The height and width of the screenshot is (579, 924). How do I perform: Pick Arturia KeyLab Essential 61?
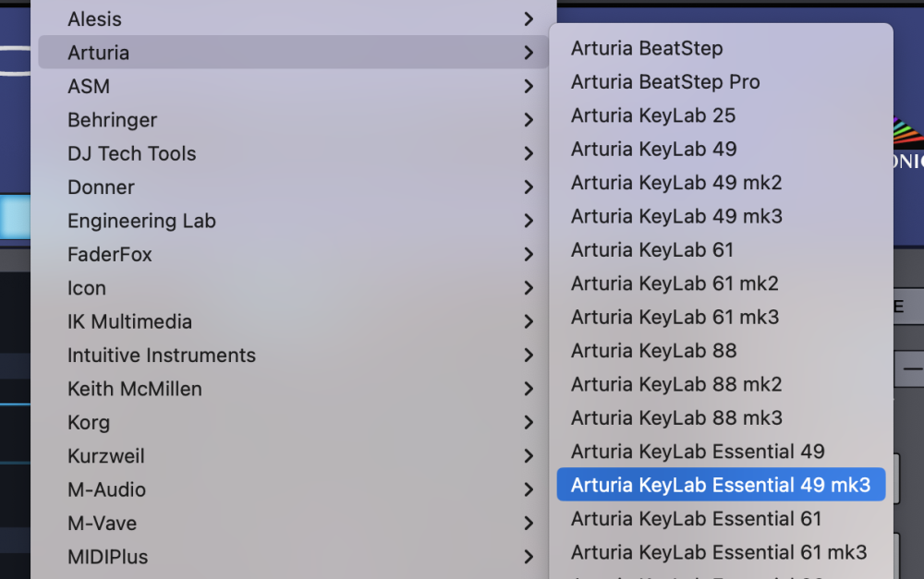(x=696, y=519)
